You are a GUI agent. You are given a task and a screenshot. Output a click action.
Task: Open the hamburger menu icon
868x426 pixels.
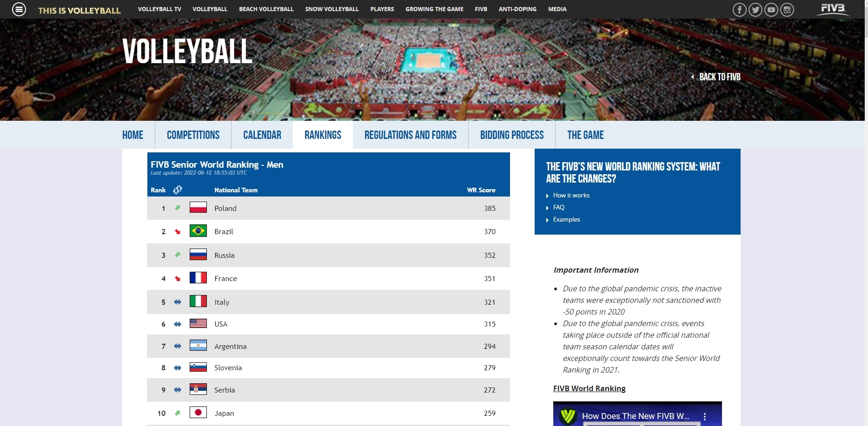point(19,9)
